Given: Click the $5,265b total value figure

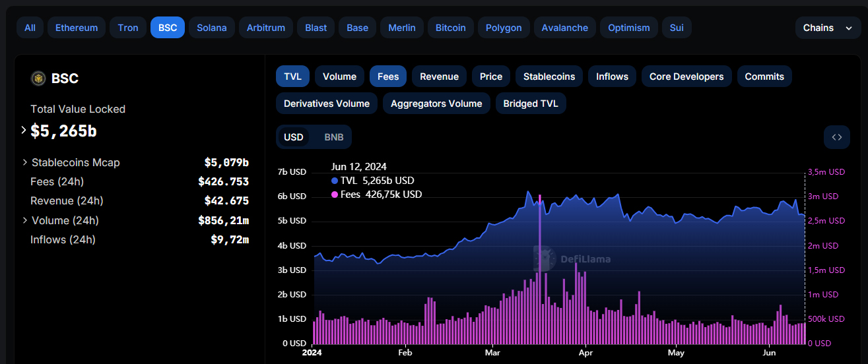Looking at the screenshot, I should (64, 131).
